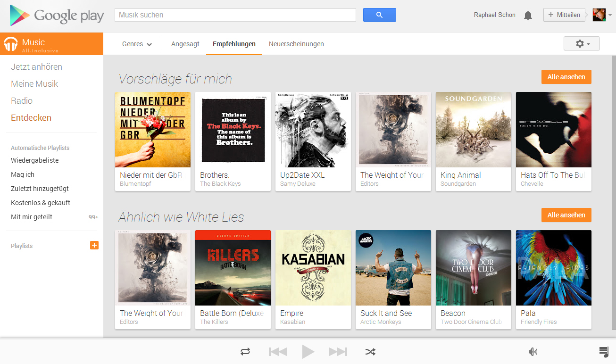Open the Neuerscheinungen tab
The height and width of the screenshot is (364, 616).
296,44
